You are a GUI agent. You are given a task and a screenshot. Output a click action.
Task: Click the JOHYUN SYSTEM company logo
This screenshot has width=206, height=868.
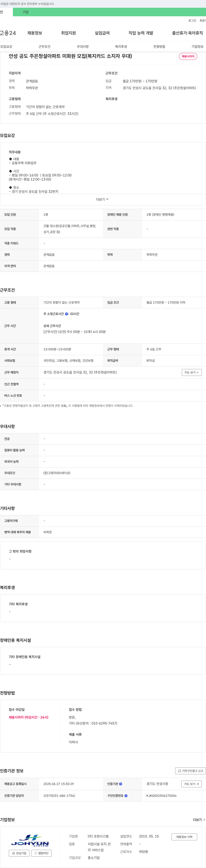(x=30, y=840)
